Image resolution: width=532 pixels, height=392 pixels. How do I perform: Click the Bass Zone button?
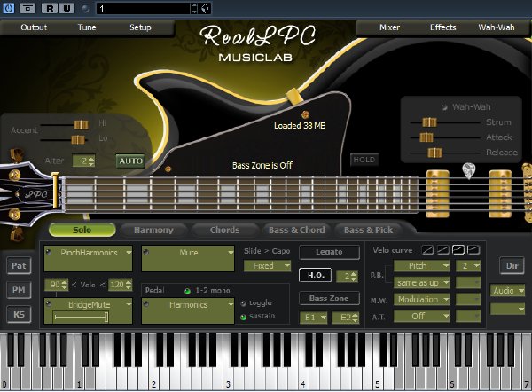click(329, 298)
